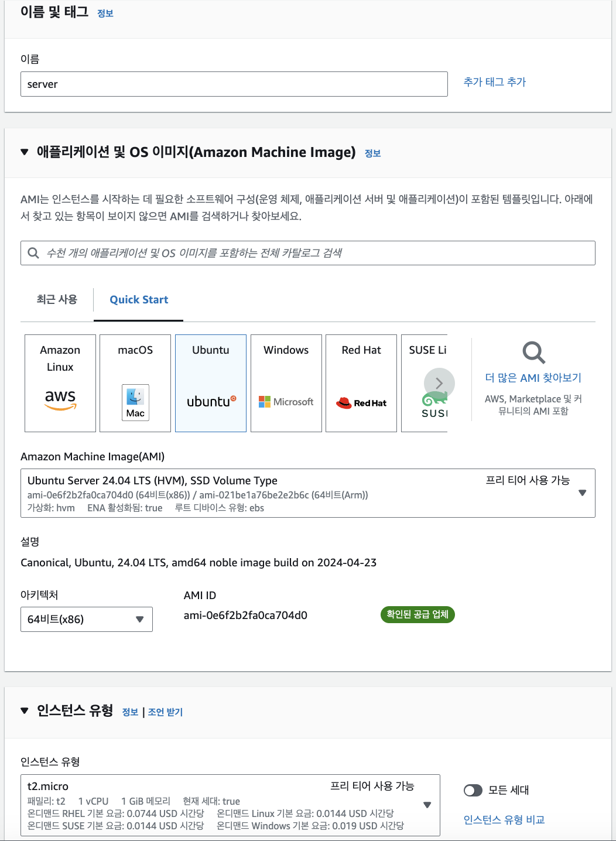Viewport: 616px width, 841px height.
Task: Select the SUSE Linux chameleon logo
Action: pyautogui.click(x=434, y=405)
